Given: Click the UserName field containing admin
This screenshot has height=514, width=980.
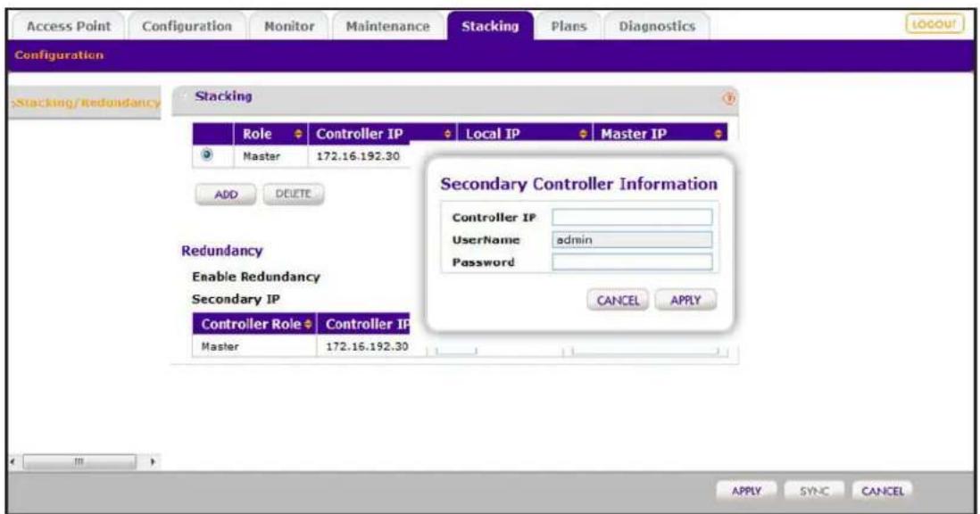Looking at the screenshot, I should click(x=632, y=240).
